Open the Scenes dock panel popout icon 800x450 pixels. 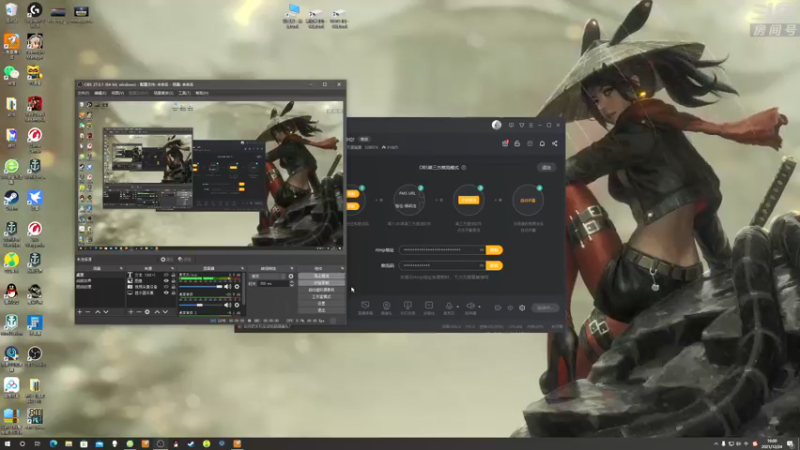pyautogui.click(x=121, y=268)
